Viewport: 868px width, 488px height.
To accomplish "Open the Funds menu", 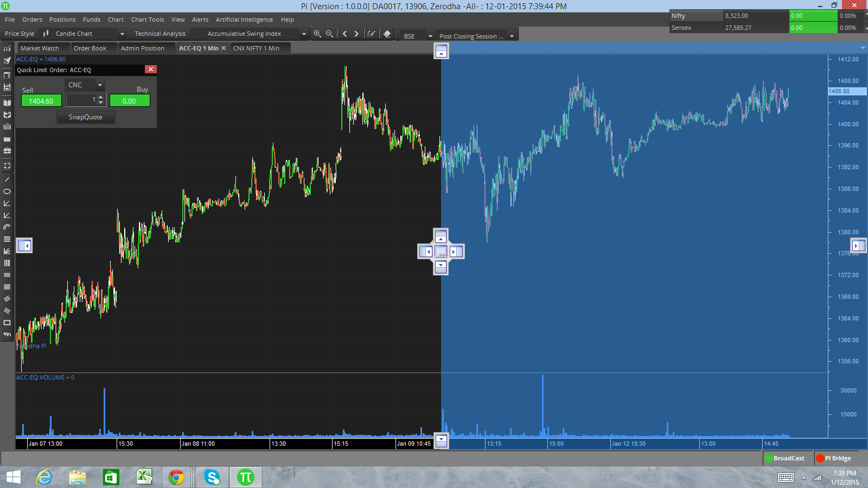I will tap(92, 20).
